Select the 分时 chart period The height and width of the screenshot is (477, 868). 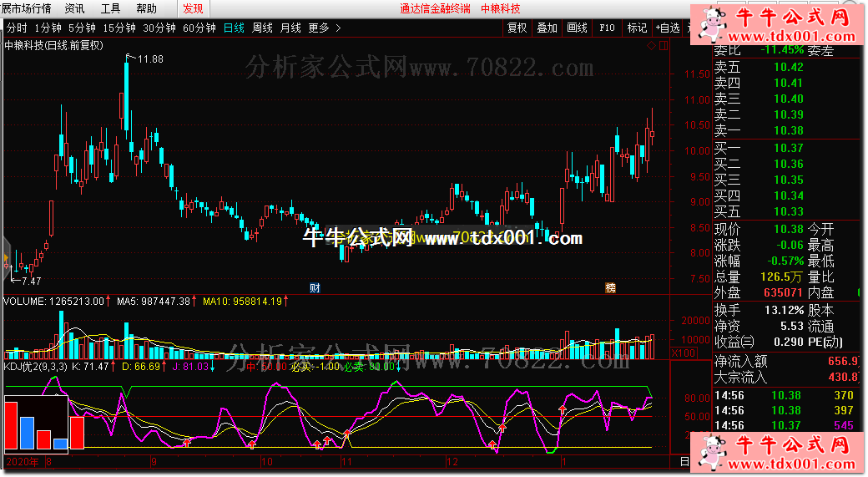tap(17, 28)
